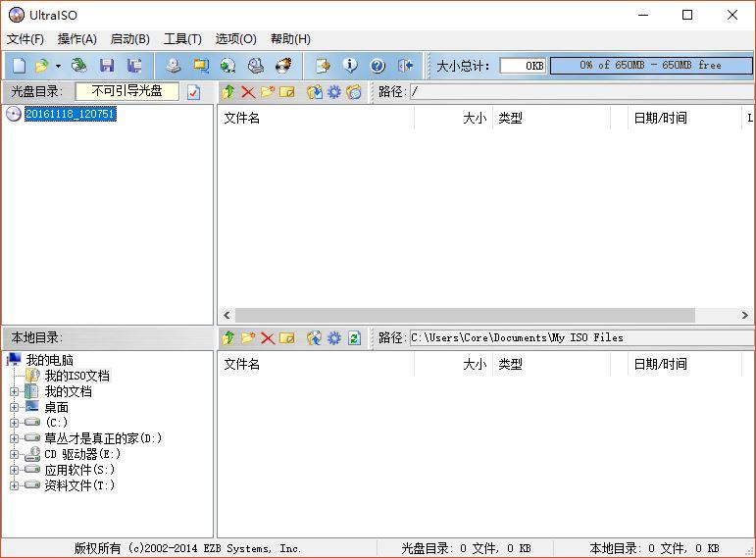The height and width of the screenshot is (558, 756).
Task: Open the 文件(F) menu
Action: coord(25,39)
